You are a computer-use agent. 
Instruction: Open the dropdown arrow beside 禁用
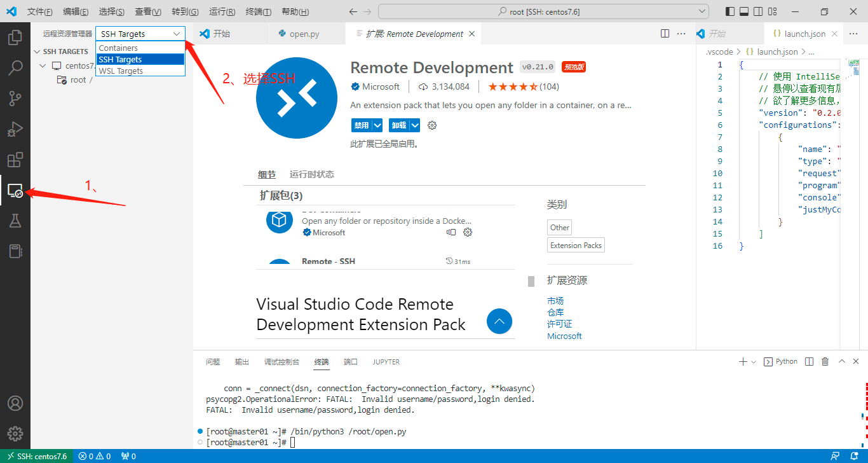click(x=377, y=125)
